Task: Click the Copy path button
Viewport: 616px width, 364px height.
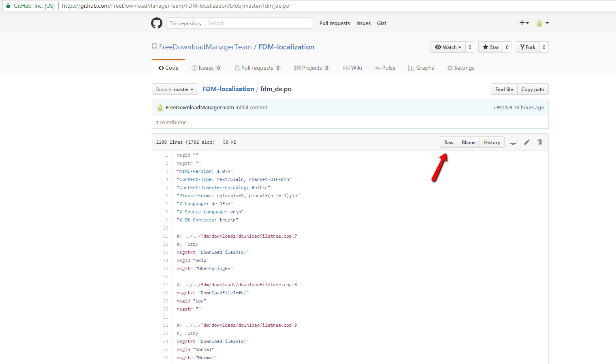Action: (533, 89)
